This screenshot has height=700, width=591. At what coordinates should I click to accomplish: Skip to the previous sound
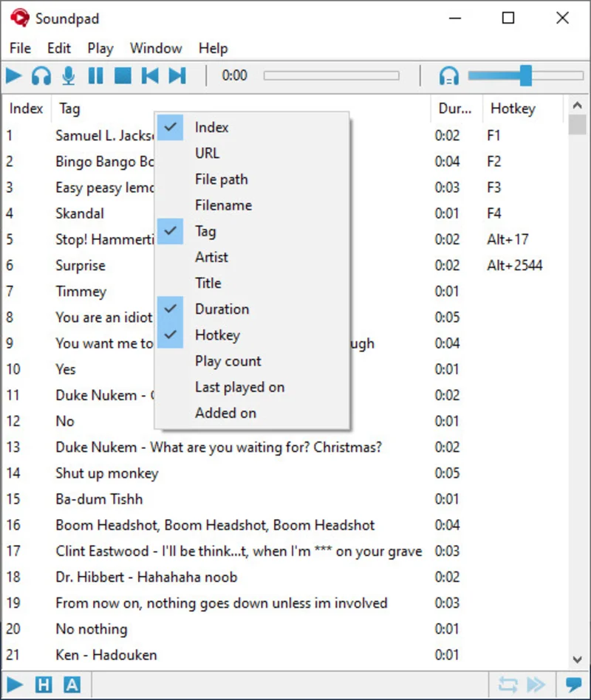click(150, 75)
